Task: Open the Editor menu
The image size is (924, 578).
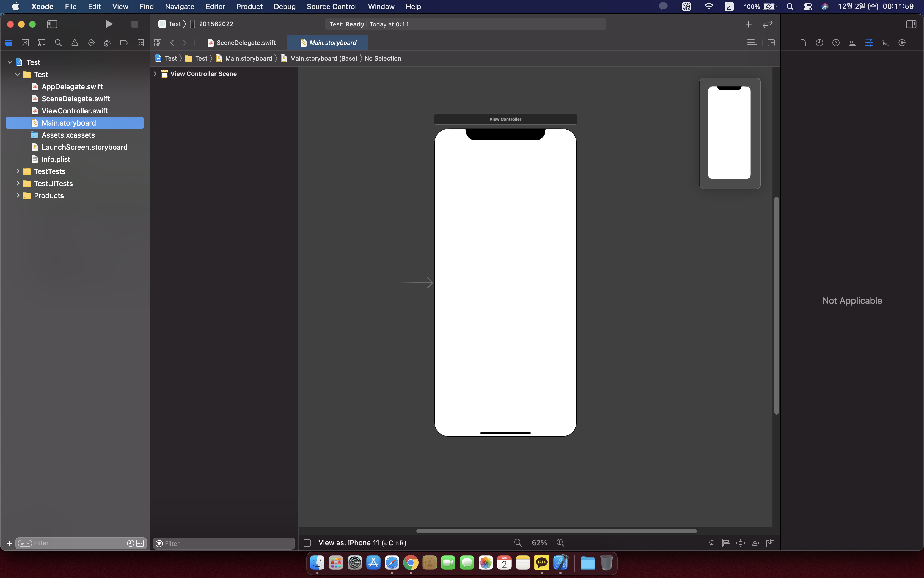Action: point(215,7)
